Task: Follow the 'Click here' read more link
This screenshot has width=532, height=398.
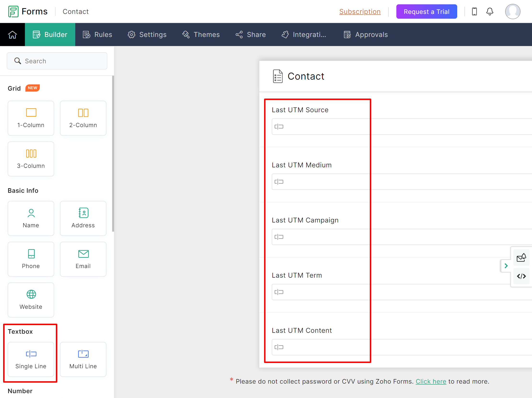Action: point(431,381)
